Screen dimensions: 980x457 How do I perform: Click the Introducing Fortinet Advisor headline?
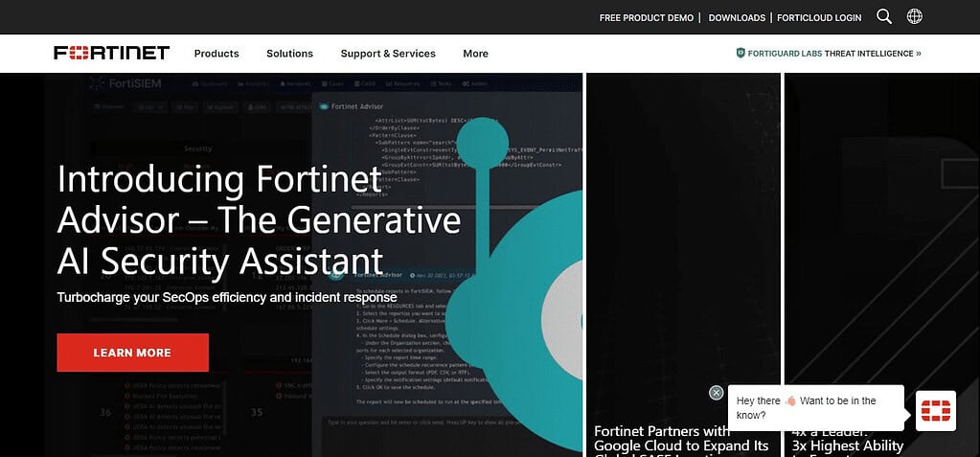coord(259,219)
